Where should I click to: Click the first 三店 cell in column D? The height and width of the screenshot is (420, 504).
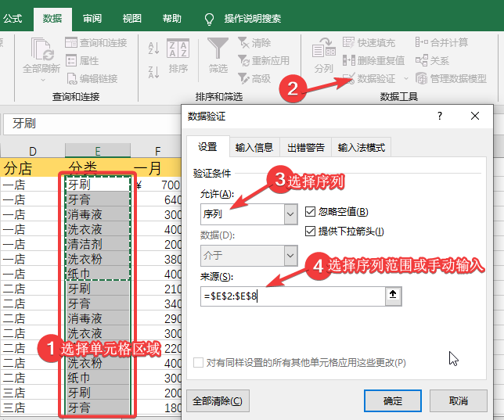click(32, 393)
